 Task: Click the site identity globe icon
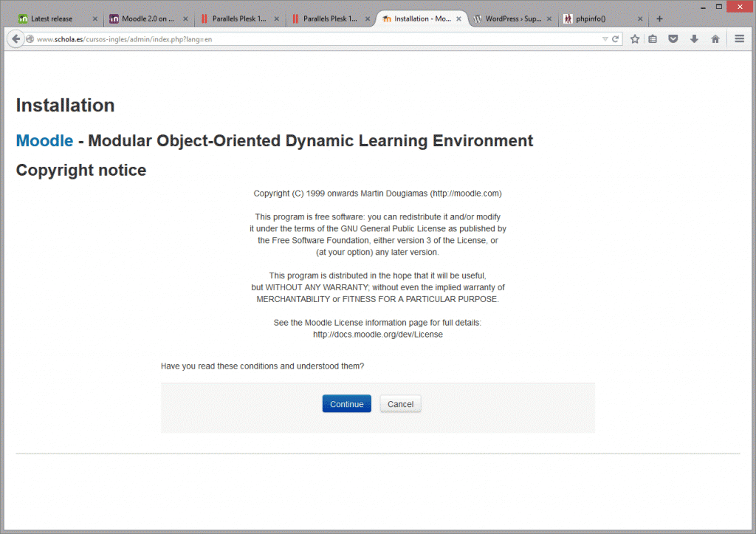[x=30, y=39]
